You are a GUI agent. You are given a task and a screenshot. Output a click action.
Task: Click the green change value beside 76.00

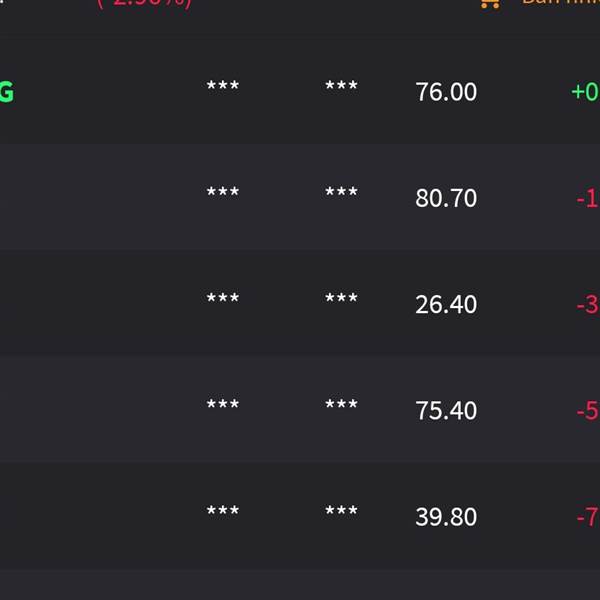(585, 92)
